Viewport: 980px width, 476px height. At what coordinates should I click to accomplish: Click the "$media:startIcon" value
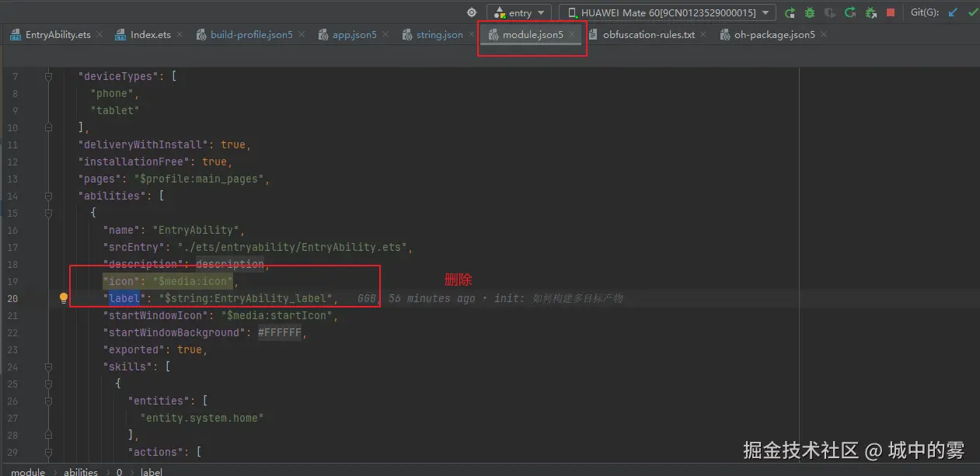(276, 315)
